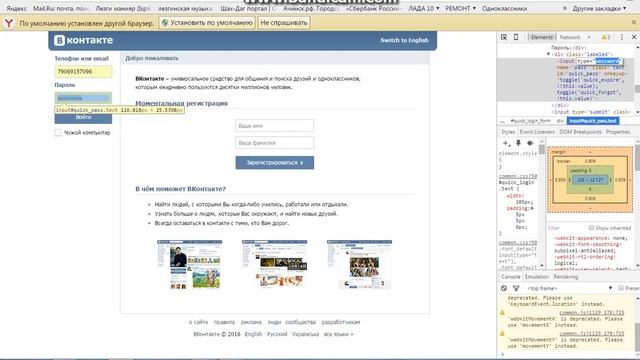640x360 pixels.
Task: Open все языки language selector
Action: [x=338, y=334]
